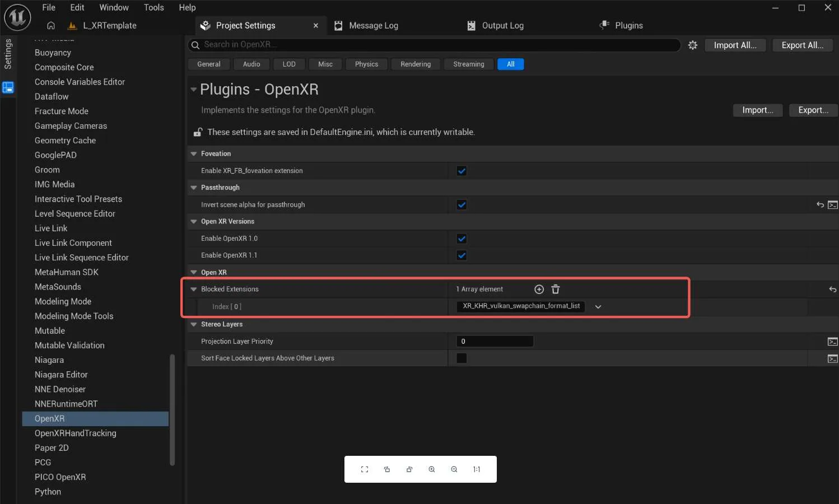Open the settings gear next to search
Image resolution: width=839 pixels, height=504 pixels.
[x=693, y=45]
